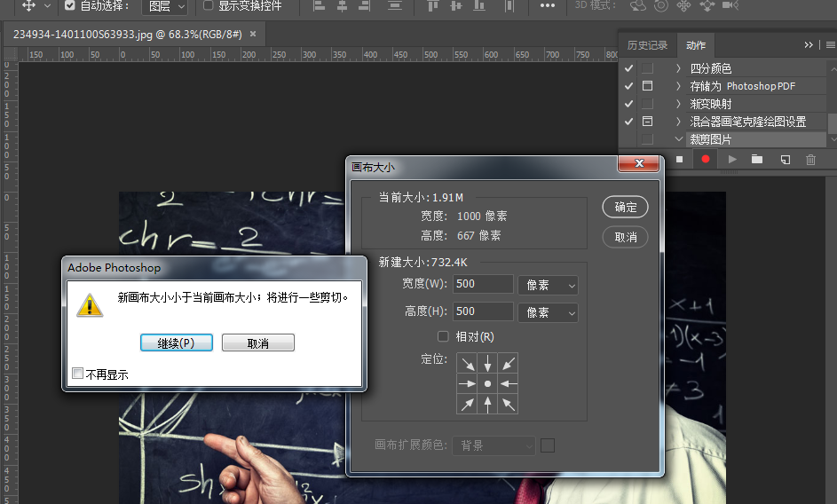Click the create new action icon
The image size is (837, 504).
point(785,159)
